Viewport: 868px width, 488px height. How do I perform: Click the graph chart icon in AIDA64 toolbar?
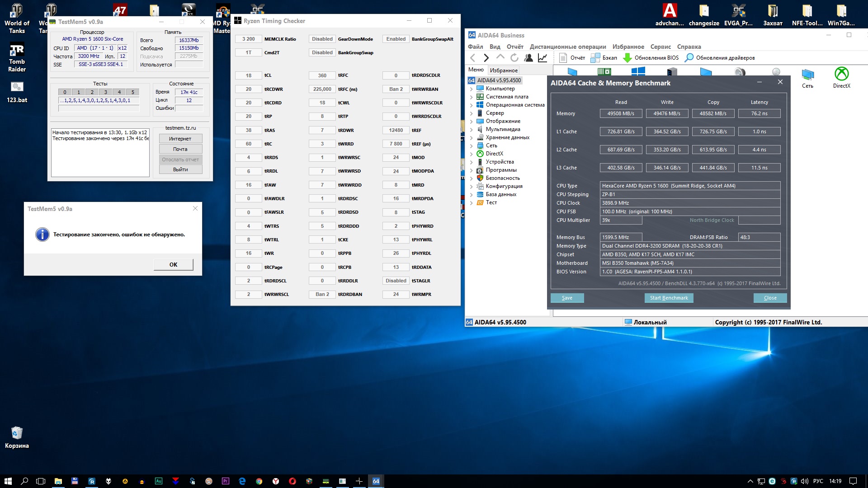coord(542,58)
